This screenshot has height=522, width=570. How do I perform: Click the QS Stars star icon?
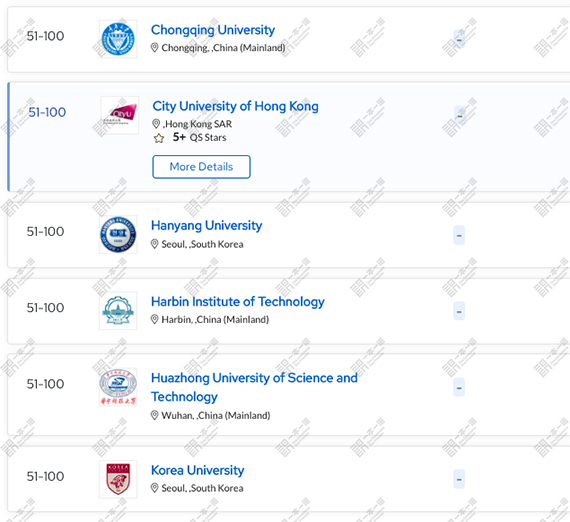pyautogui.click(x=159, y=138)
